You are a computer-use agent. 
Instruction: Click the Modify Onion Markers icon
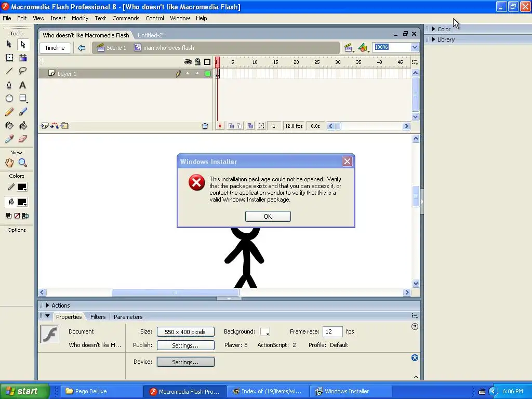(261, 126)
